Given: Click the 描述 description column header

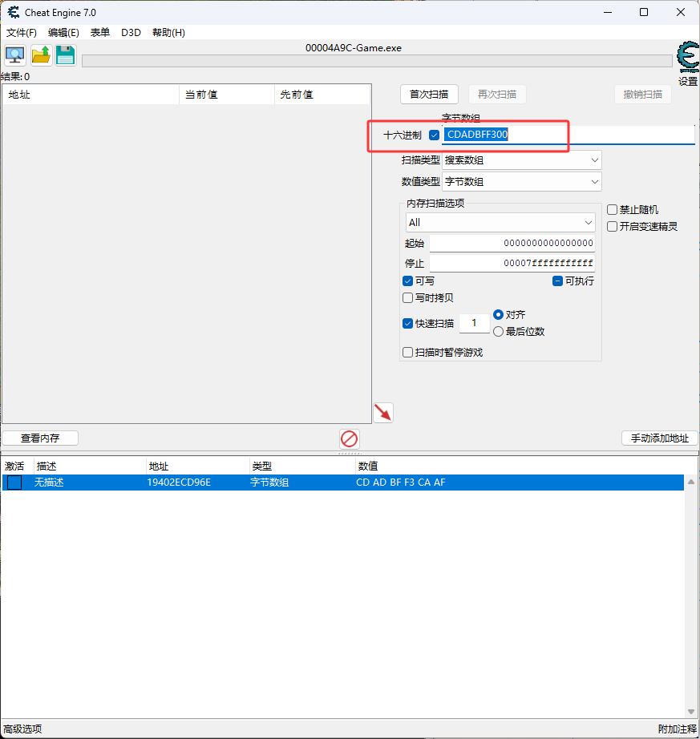Looking at the screenshot, I should (90, 466).
